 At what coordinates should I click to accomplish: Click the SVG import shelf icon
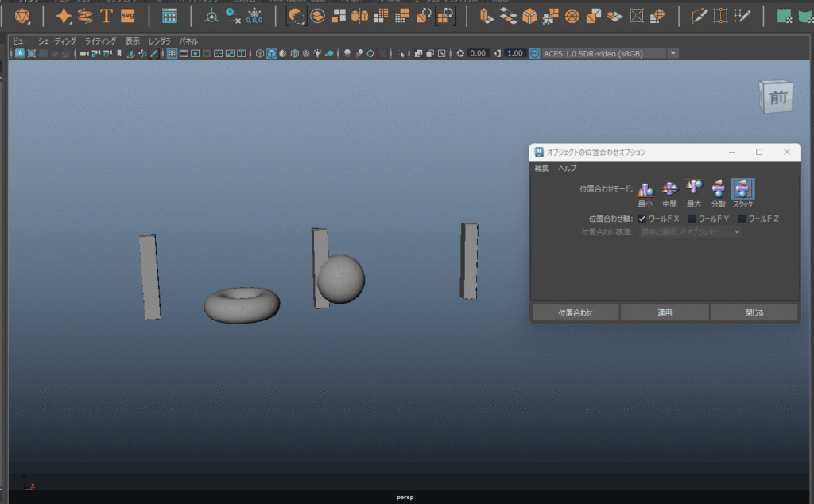pos(128,16)
